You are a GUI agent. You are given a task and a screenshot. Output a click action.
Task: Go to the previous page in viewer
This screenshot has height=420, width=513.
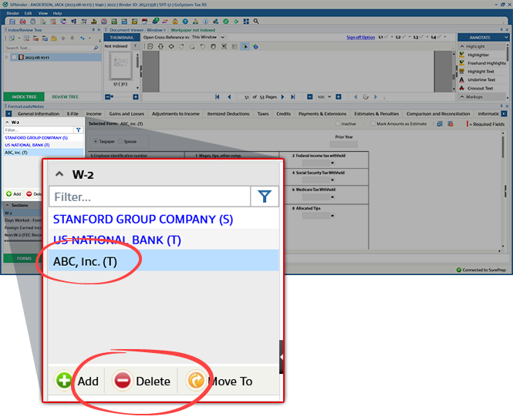229,97
